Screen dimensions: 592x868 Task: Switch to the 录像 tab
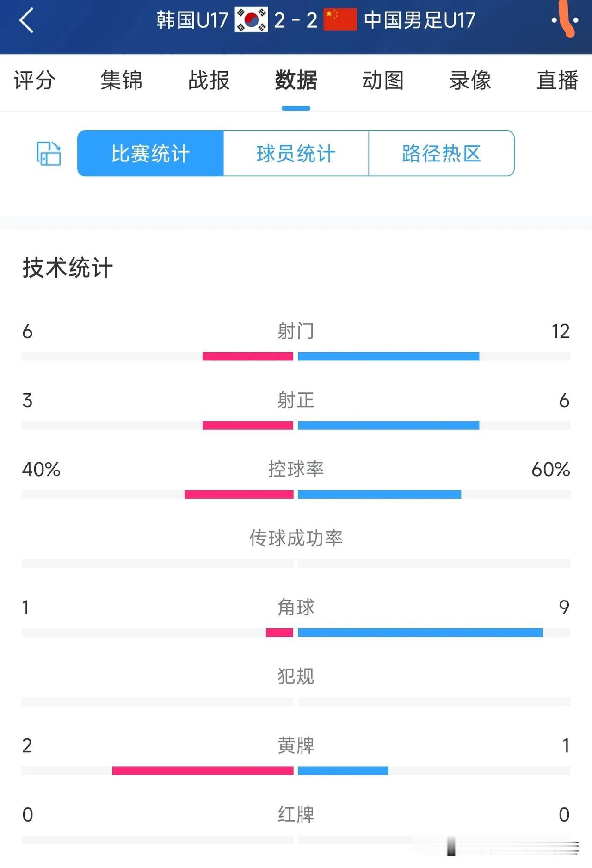(x=470, y=81)
